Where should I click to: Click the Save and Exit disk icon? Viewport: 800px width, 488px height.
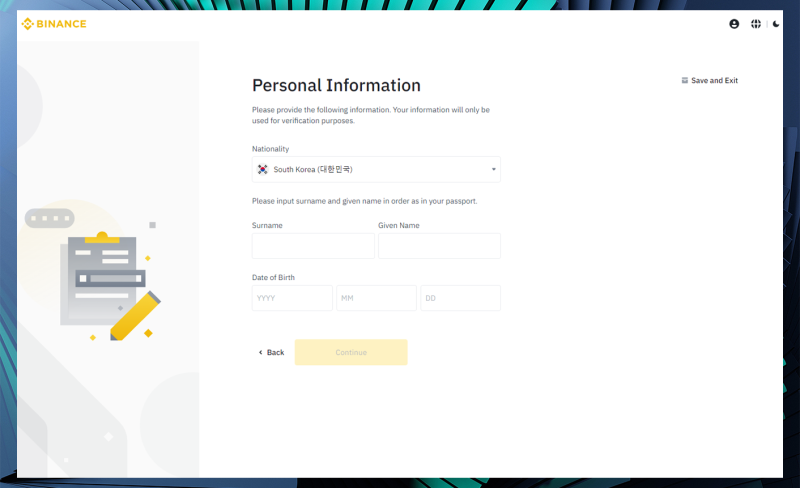685,80
